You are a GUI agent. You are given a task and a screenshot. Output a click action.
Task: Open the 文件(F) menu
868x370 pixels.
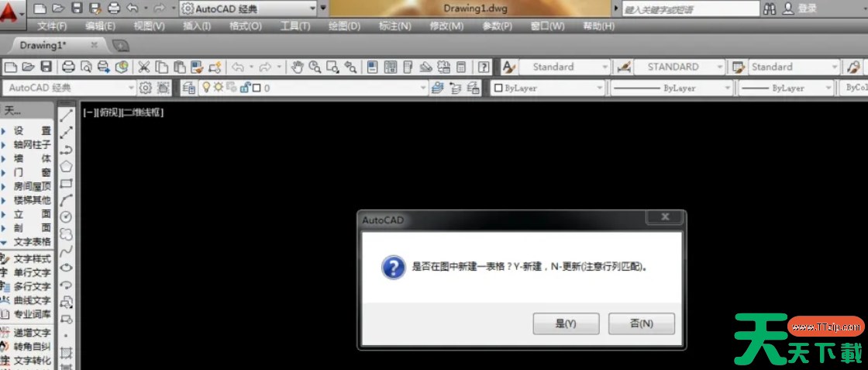tap(52, 26)
